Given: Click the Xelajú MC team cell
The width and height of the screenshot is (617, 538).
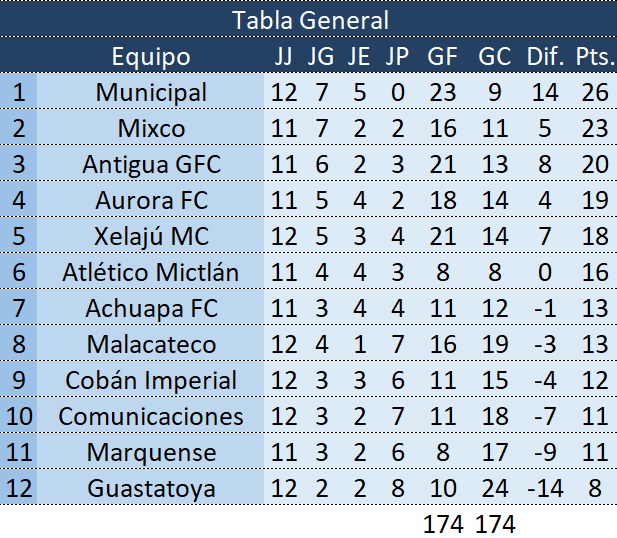Looking at the screenshot, I should point(151,236).
